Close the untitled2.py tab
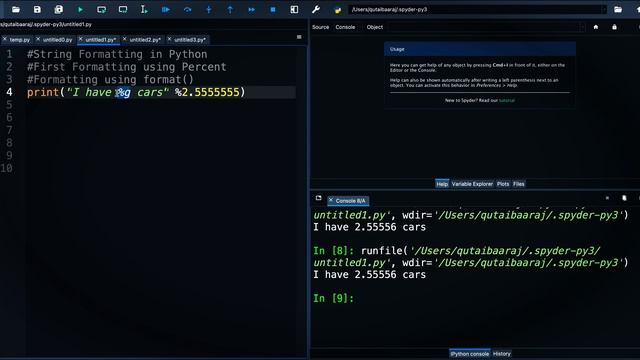This screenshot has width=640, height=360. pyautogui.click(x=124, y=39)
